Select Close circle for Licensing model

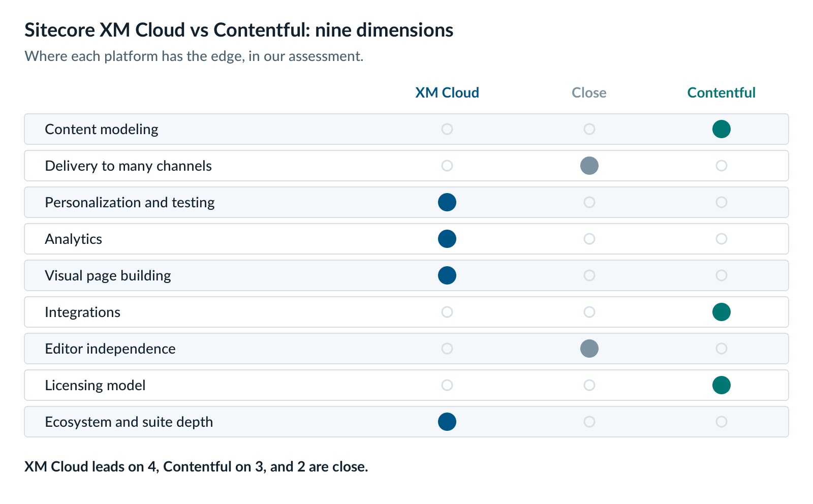[x=589, y=385]
